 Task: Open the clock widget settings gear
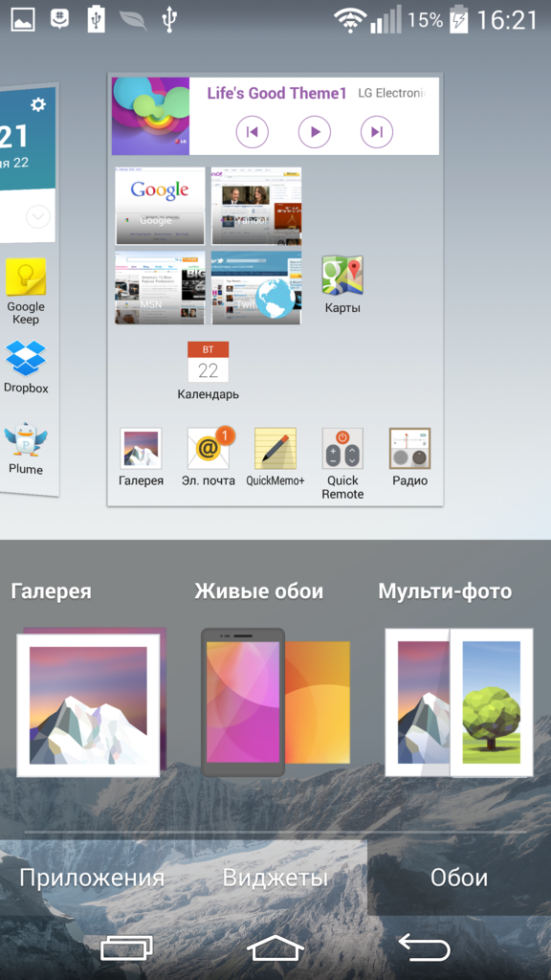pos(38,104)
